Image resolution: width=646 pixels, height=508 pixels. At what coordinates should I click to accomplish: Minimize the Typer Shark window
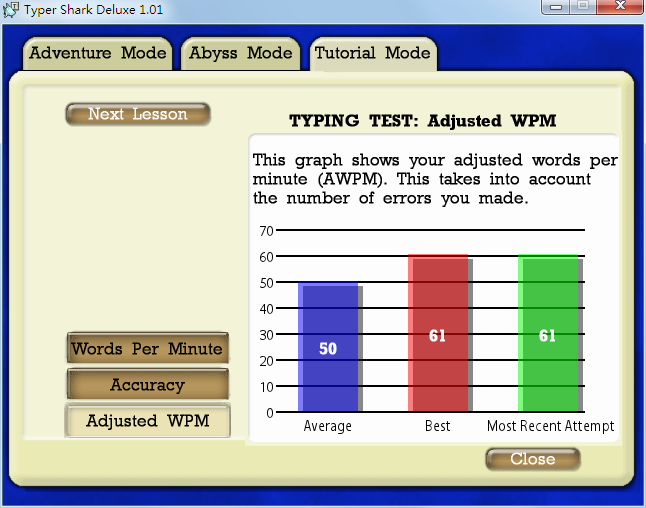point(556,7)
